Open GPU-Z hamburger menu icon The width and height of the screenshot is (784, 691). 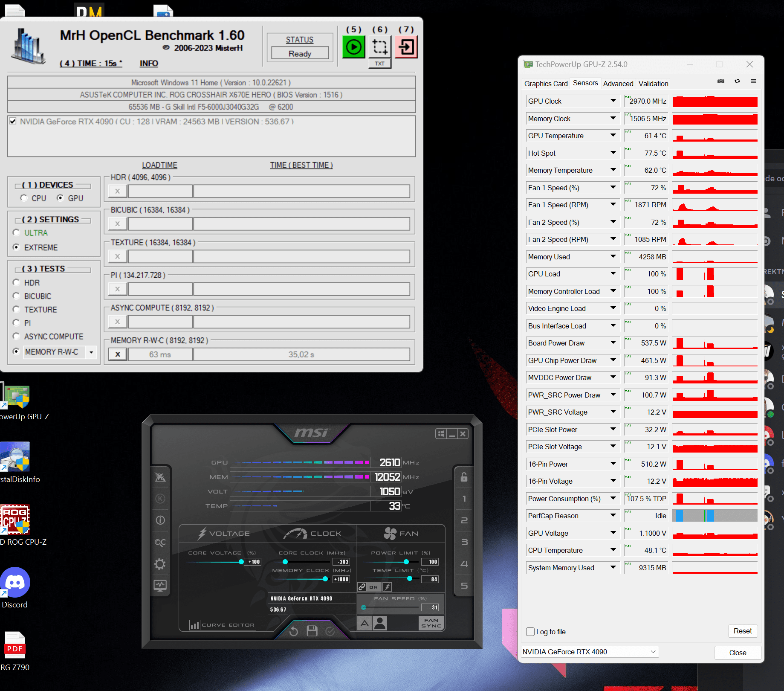(753, 81)
